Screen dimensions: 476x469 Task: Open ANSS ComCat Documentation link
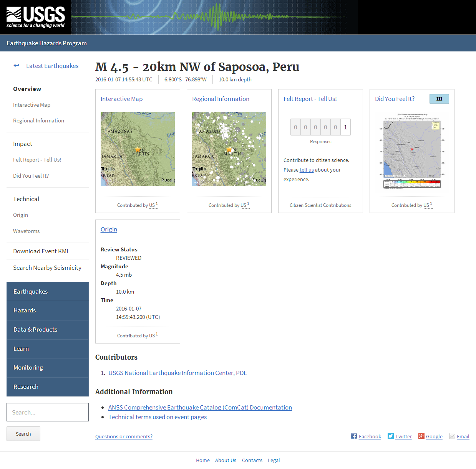(200, 407)
